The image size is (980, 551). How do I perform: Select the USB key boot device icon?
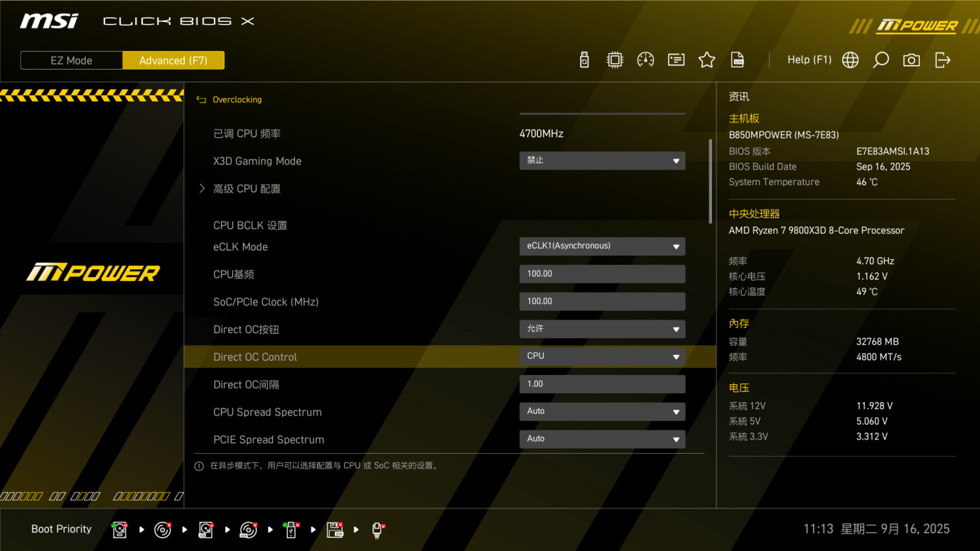pyautogui.click(x=291, y=530)
